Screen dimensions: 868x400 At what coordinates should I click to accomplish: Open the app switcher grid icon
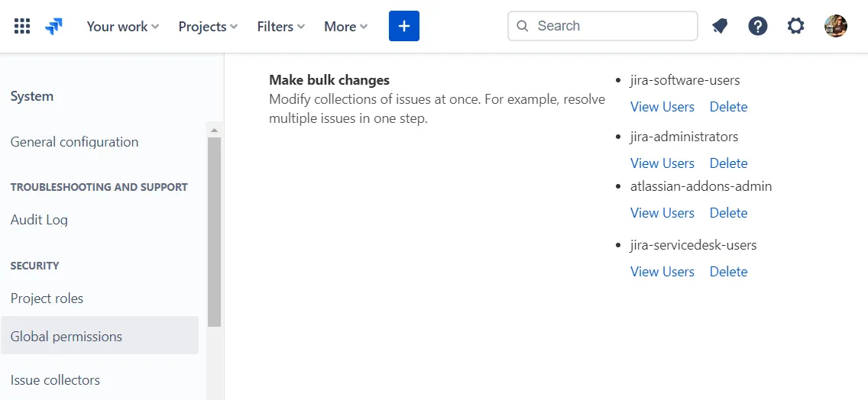[22, 26]
